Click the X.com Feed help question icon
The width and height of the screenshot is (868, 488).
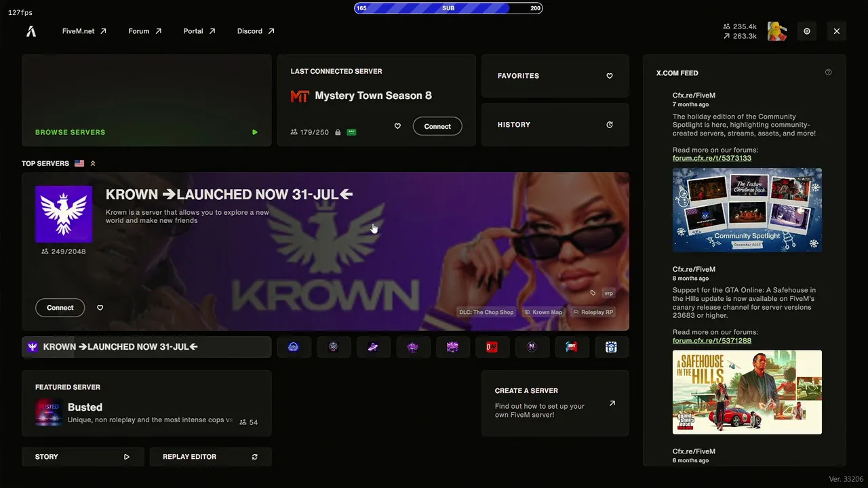[x=828, y=73]
